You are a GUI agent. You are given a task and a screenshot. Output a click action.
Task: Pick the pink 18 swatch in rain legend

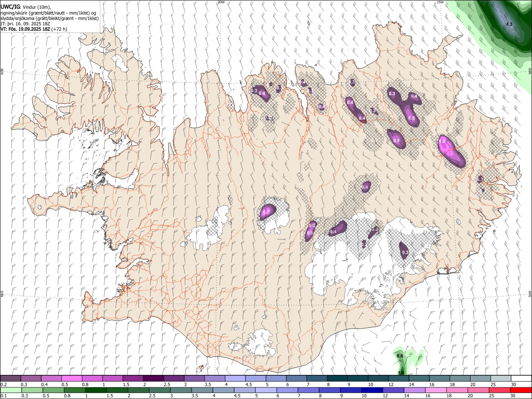click(x=457, y=390)
